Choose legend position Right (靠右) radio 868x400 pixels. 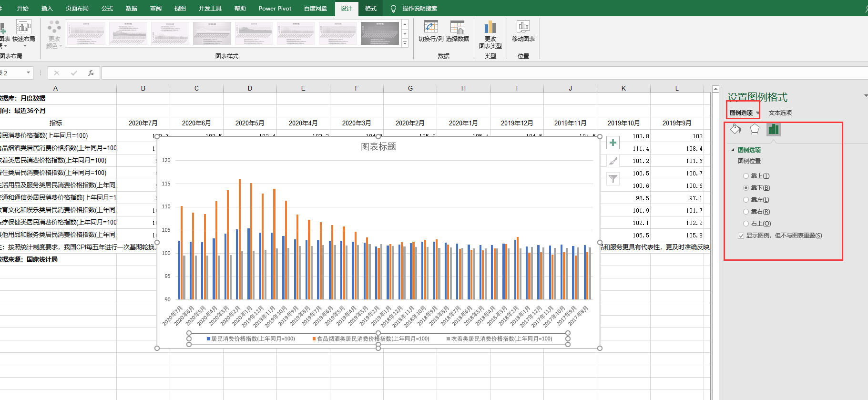(746, 212)
